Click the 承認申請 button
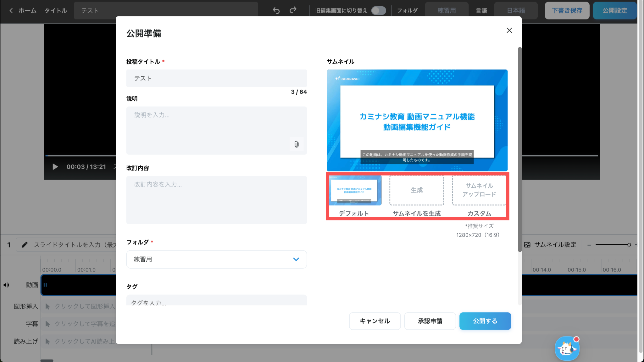Image resolution: width=644 pixels, height=362 pixels. 430,321
